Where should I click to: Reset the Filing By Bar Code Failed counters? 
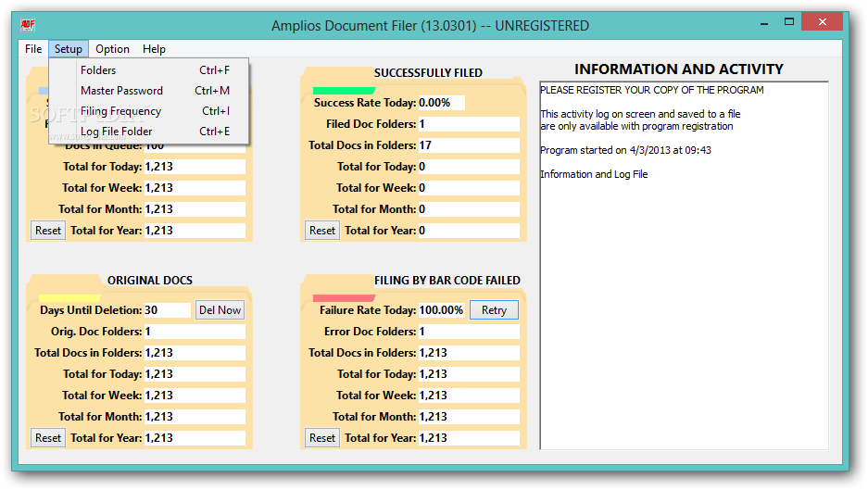click(322, 438)
